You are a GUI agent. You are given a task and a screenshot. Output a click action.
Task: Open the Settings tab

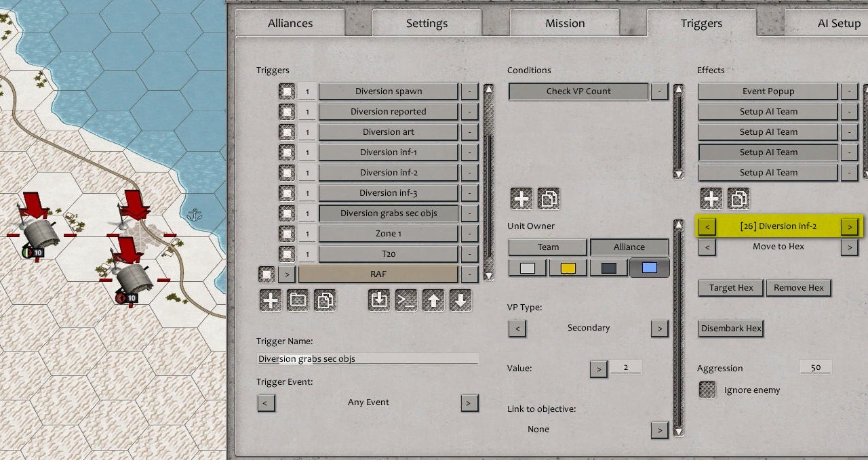[427, 23]
